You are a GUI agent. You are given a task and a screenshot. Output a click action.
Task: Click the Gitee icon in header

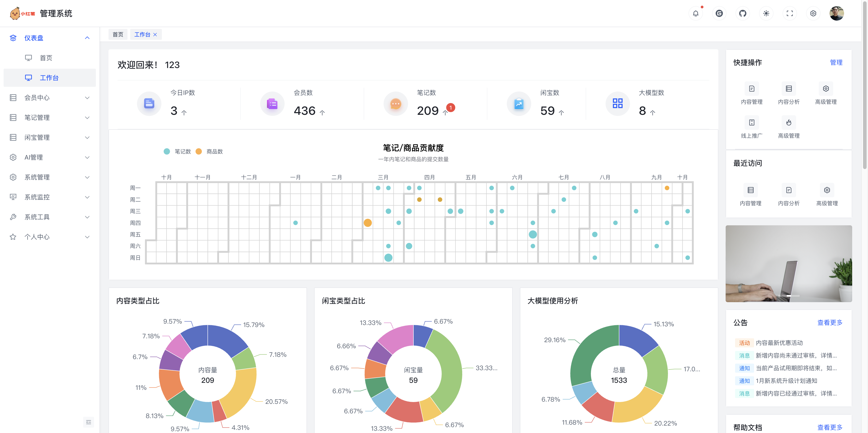[x=719, y=14]
